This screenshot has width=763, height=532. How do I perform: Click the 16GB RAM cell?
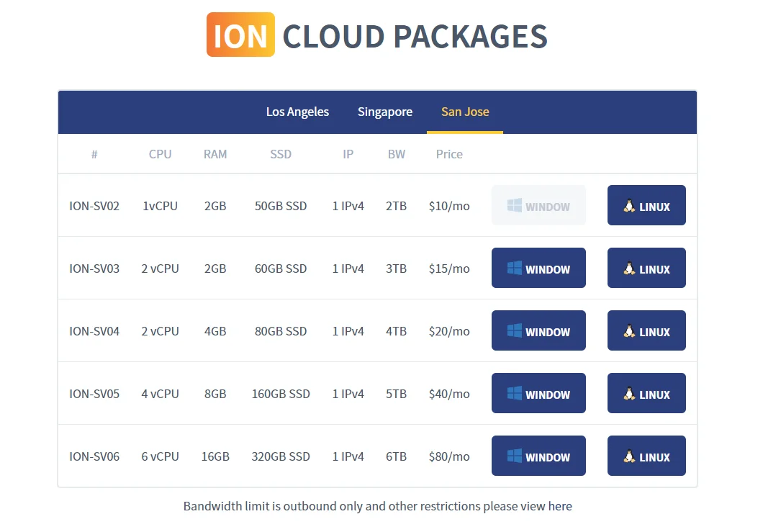[x=215, y=456]
